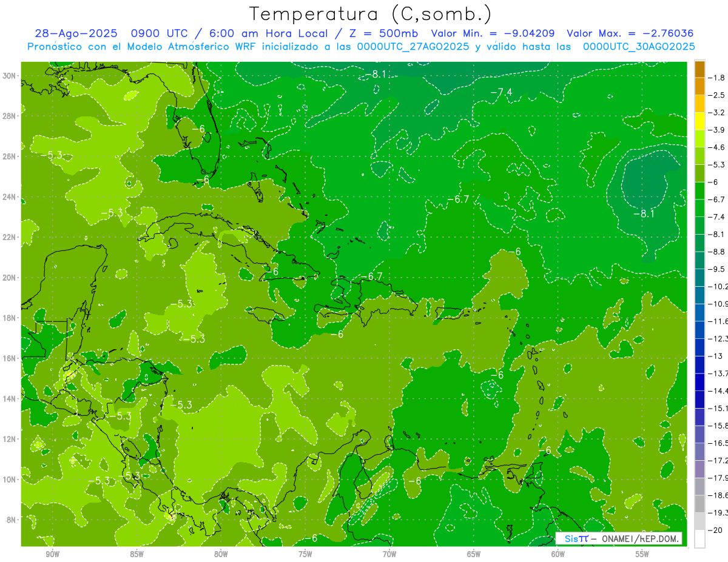Click the legend value -20
Image resolution: width=728 pixels, height=562 pixels.
tap(714, 530)
